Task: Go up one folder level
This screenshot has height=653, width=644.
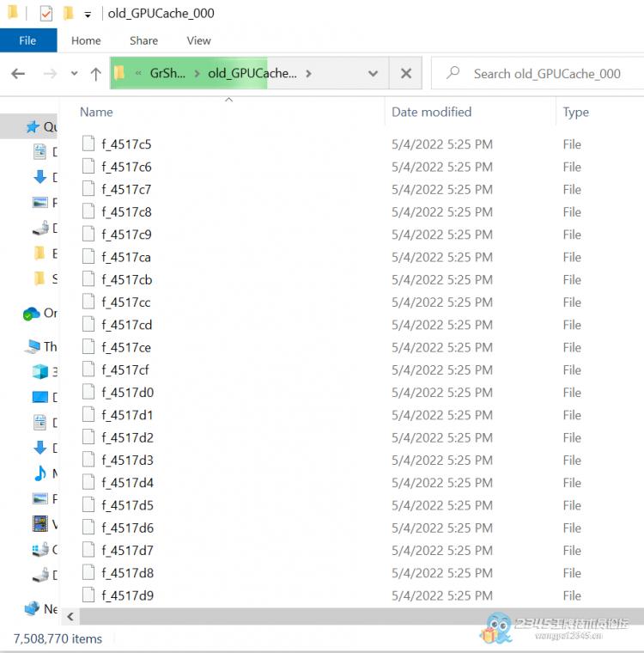Action: pos(96,74)
